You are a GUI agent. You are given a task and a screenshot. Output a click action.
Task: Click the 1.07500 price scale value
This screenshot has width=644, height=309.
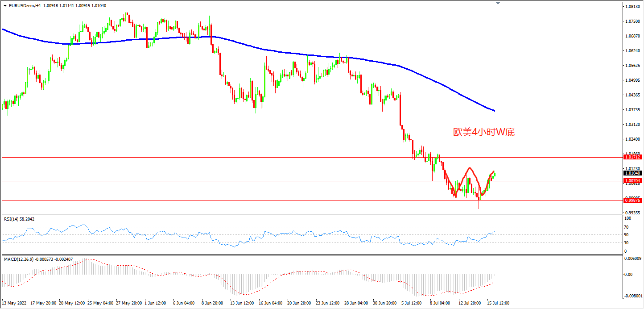click(x=633, y=21)
